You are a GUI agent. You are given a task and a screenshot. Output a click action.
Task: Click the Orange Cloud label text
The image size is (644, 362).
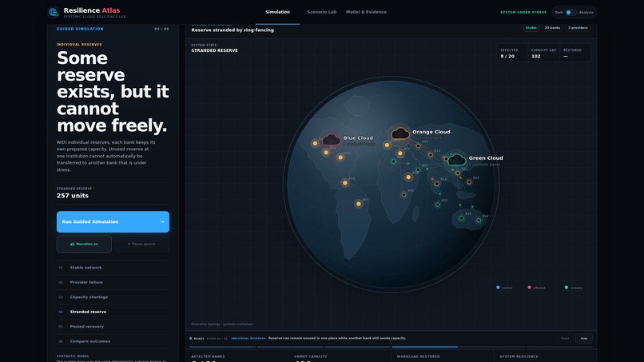(431, 132)
